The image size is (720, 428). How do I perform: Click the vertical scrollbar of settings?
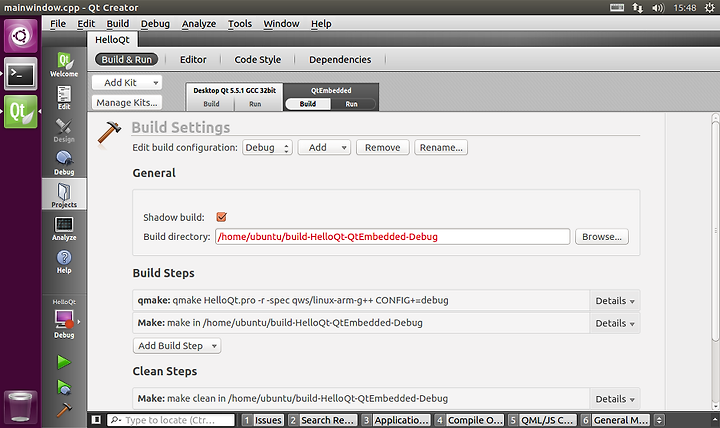point(715,230)
